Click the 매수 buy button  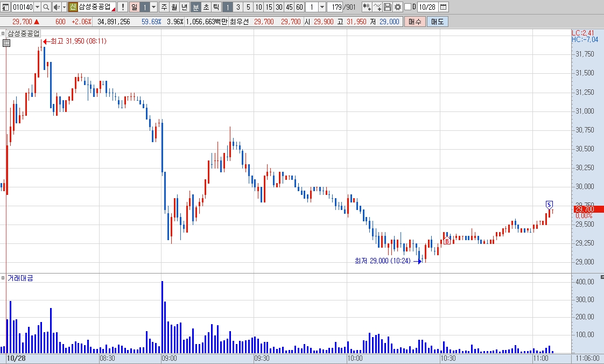coord(415,22)
